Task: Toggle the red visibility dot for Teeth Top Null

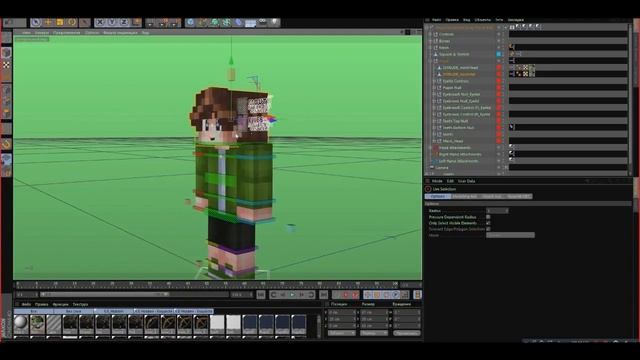Action: 498,121
